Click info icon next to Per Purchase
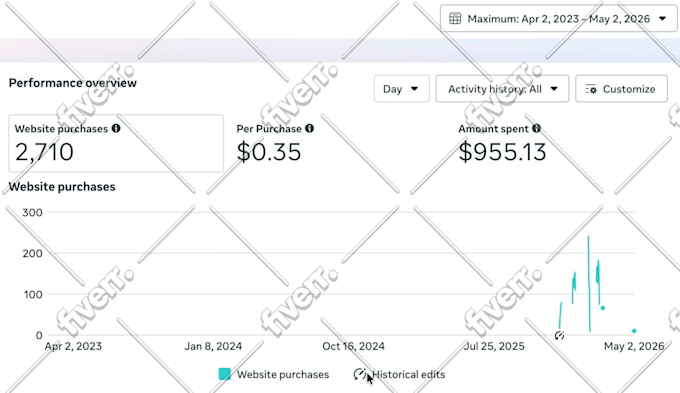 [309, 128]
